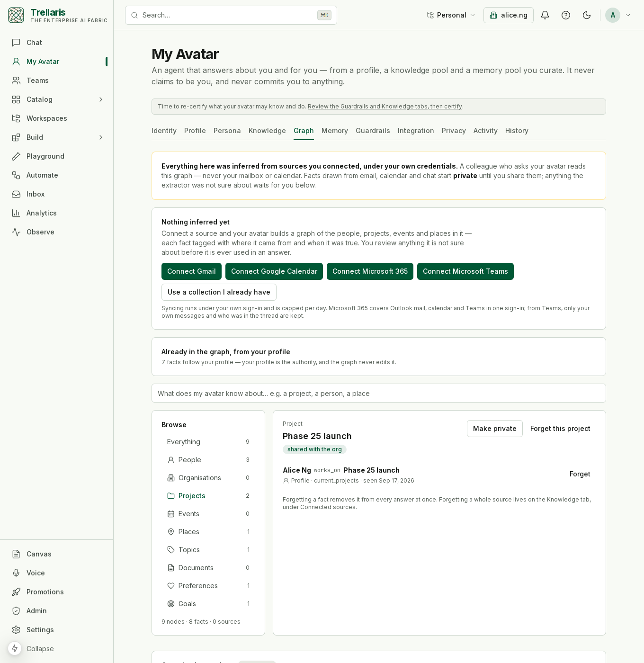Click Connect Gmail button
Viewport: 644px width, 663px height.
pos(191,271)
